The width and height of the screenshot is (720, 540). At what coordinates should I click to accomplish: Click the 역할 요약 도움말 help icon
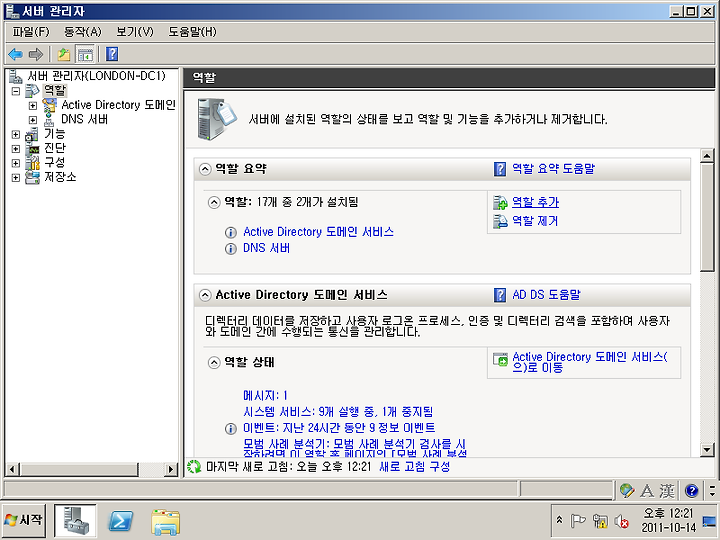coord(500,169)
